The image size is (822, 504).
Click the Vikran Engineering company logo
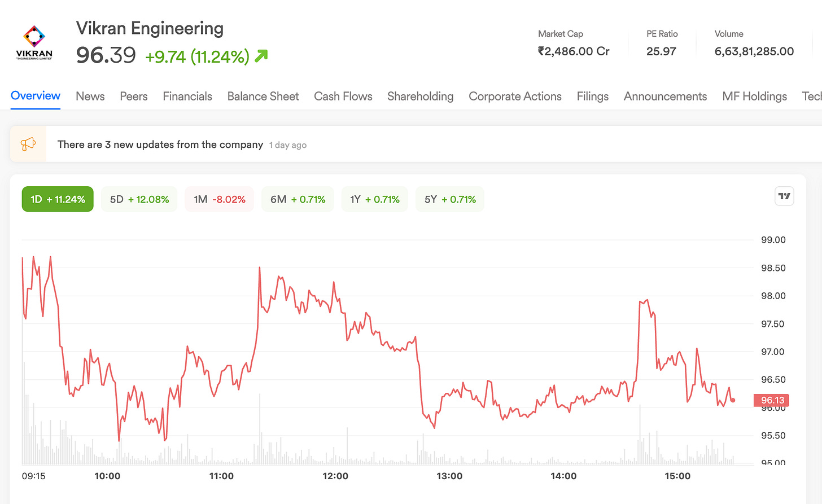(34, 43)
